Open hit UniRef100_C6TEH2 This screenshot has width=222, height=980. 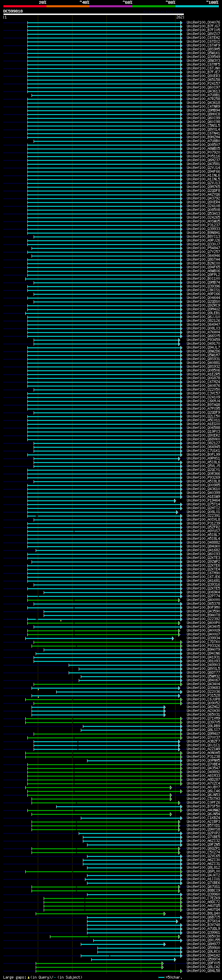point(203,38)
